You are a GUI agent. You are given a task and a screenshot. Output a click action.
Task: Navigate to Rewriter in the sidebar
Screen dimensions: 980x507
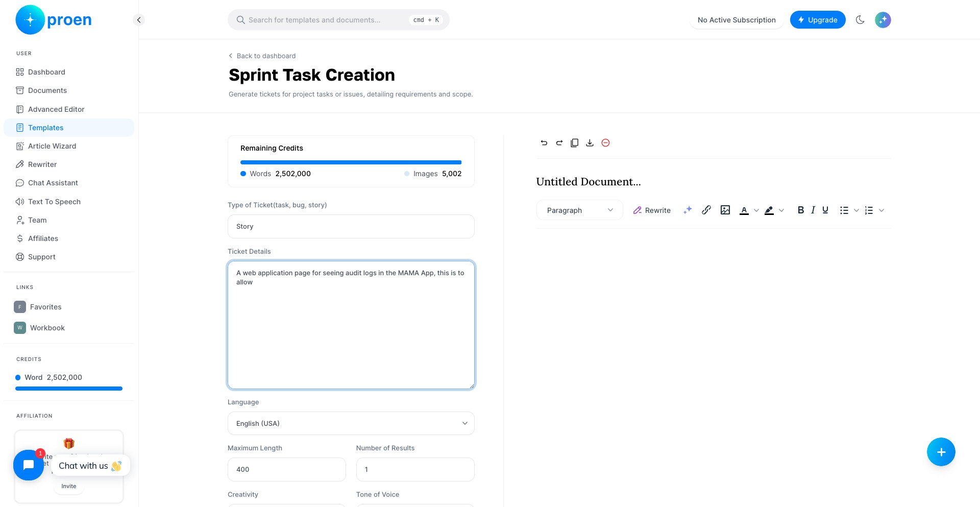[69, 164]
